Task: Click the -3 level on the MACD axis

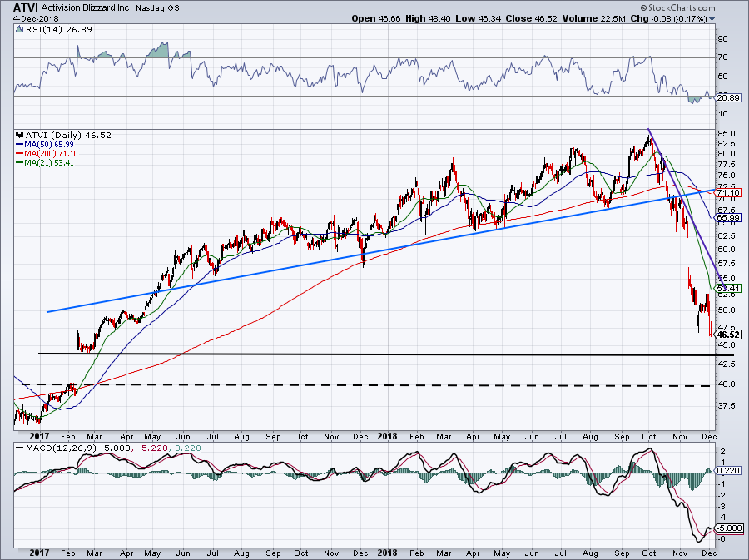Action: pos(722,507)
